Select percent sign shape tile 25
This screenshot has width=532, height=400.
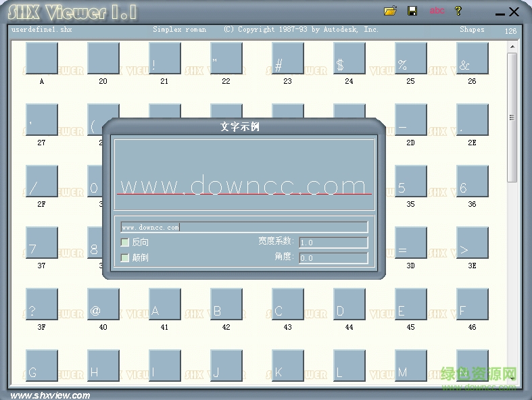coord(411,58)
